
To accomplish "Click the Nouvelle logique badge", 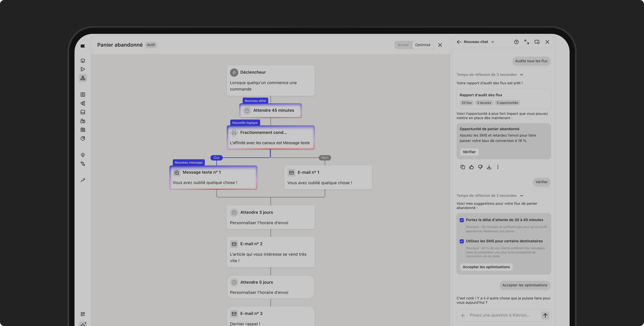I will pos(245,123).
